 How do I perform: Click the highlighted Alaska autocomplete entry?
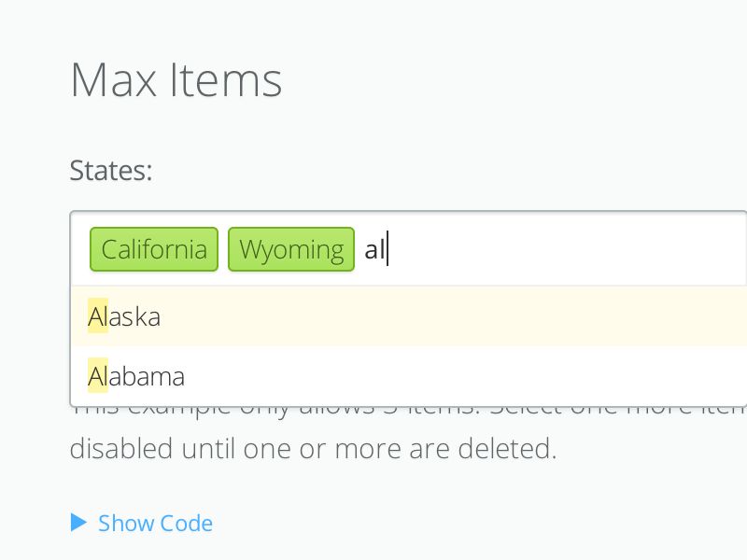point(124,316)
